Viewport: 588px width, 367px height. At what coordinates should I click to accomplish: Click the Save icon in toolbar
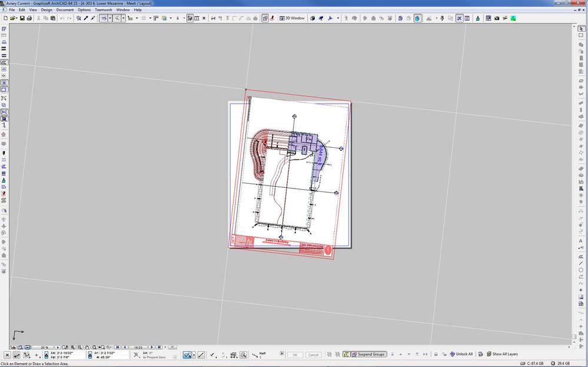click(22, 18)
